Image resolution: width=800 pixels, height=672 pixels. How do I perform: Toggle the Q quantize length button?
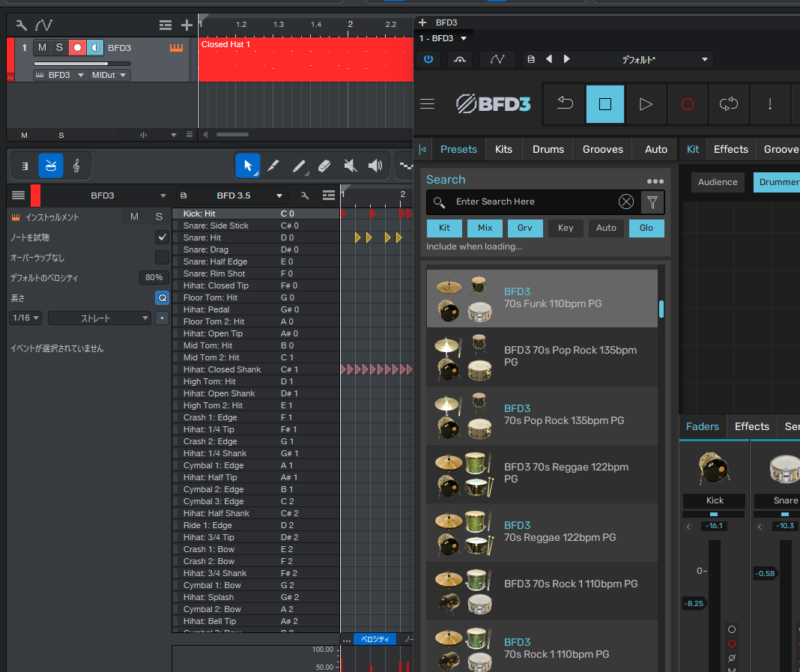(162, 297)
